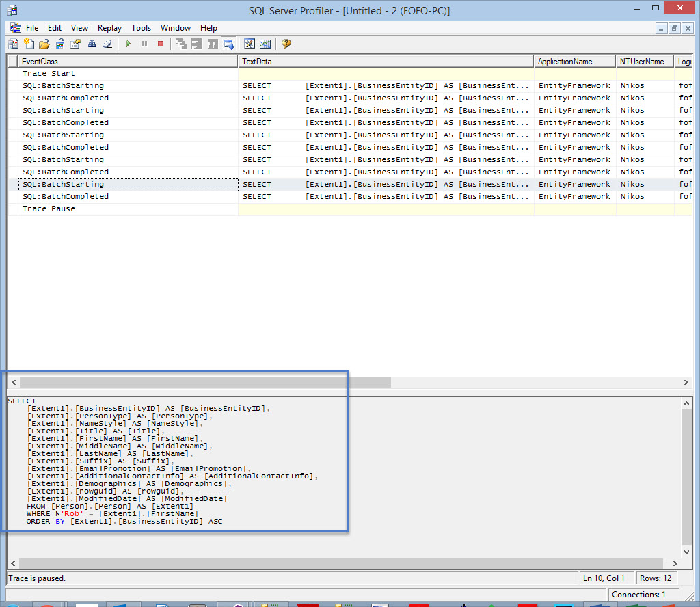Open a trace file via folder icon
The width and height of the screenshot is (700, 607).
(44, 44)
